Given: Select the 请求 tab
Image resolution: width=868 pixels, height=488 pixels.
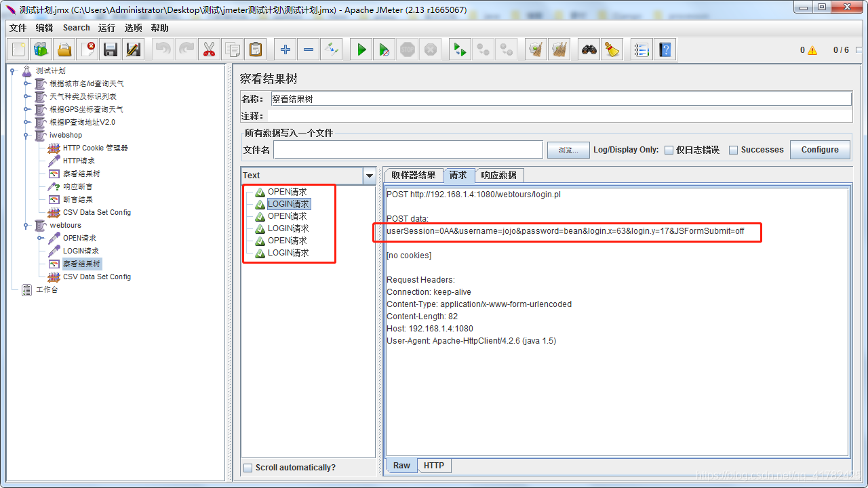Looking at the screenshot, I should pyautogui.click(x=458, y=175).
